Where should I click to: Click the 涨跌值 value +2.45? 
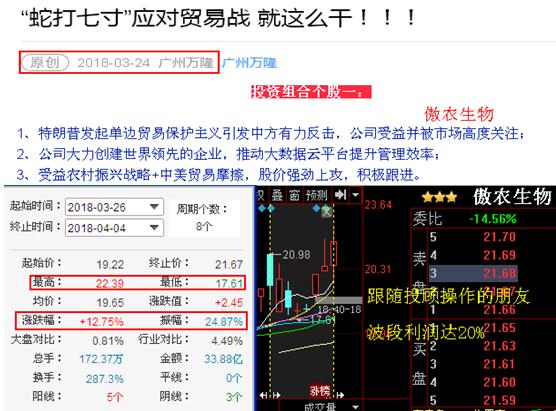[x=229, y=302]
